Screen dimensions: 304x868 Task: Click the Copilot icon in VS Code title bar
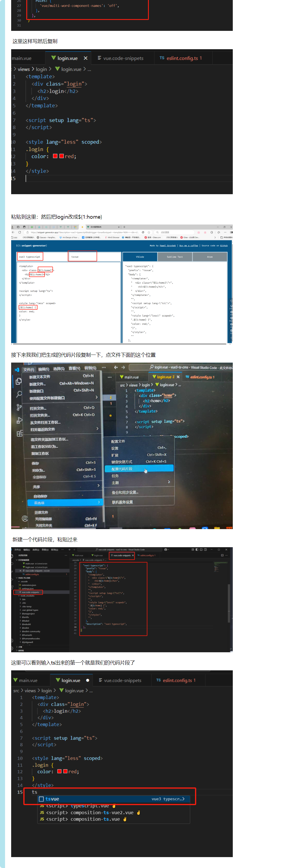click(x=166, y=550)
